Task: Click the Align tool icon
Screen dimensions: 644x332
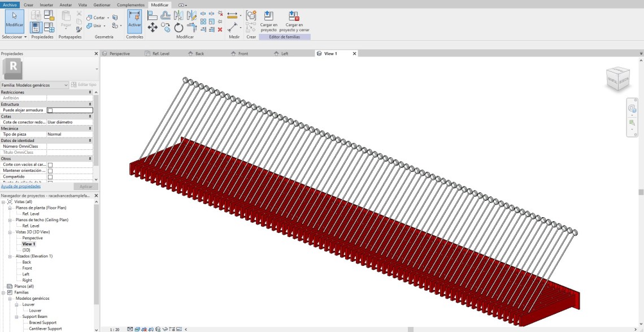Action: tap(153, 15)
